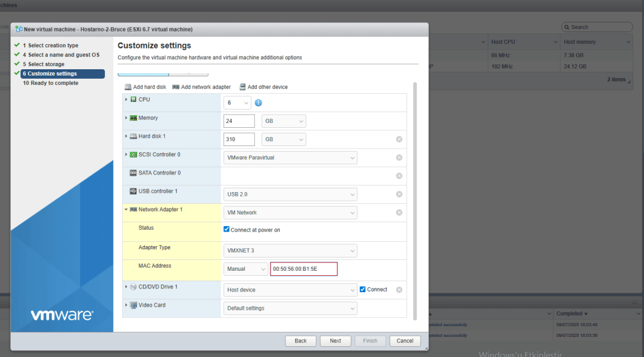Image resolution: width=644 pixels, height=357 pixels.
Task: Click the MAC address input field
Action: (304, 269)
